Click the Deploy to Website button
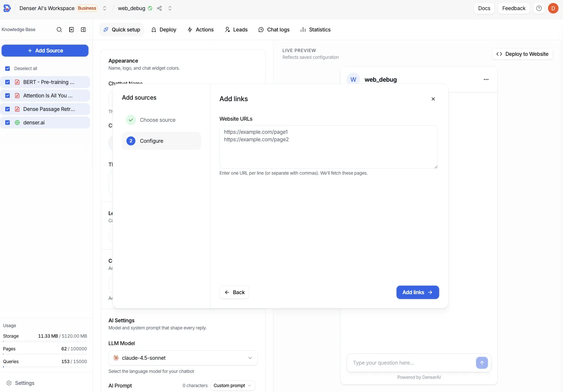The image size is (563, 392). [522, 54]
